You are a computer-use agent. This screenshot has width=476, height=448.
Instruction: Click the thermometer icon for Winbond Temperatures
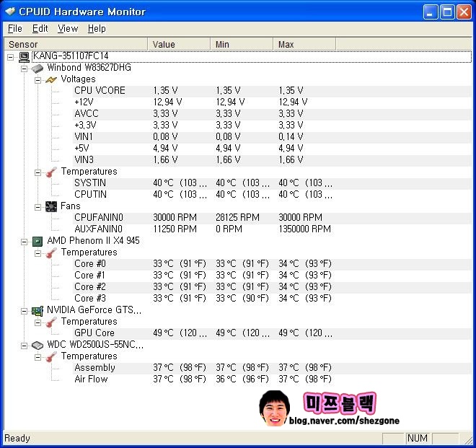[51, 172]
